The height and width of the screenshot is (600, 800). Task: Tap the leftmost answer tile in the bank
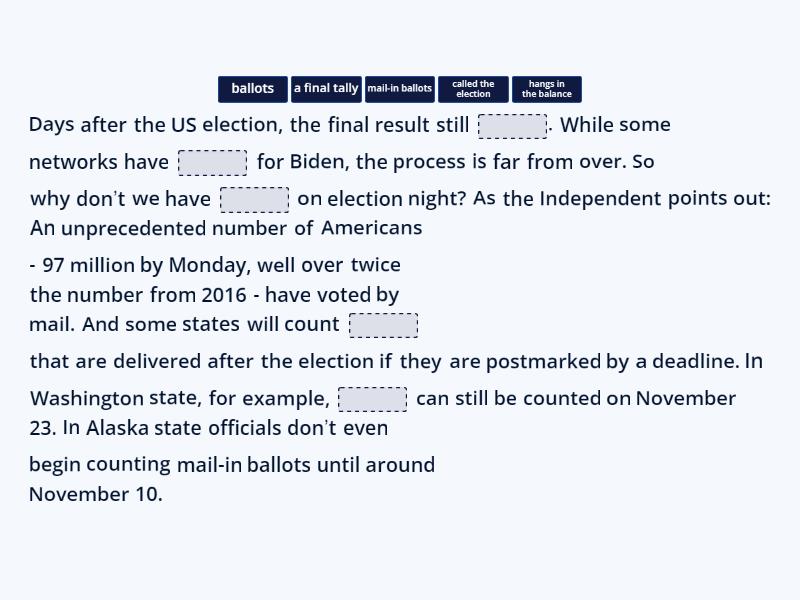[x=252, y=89]
